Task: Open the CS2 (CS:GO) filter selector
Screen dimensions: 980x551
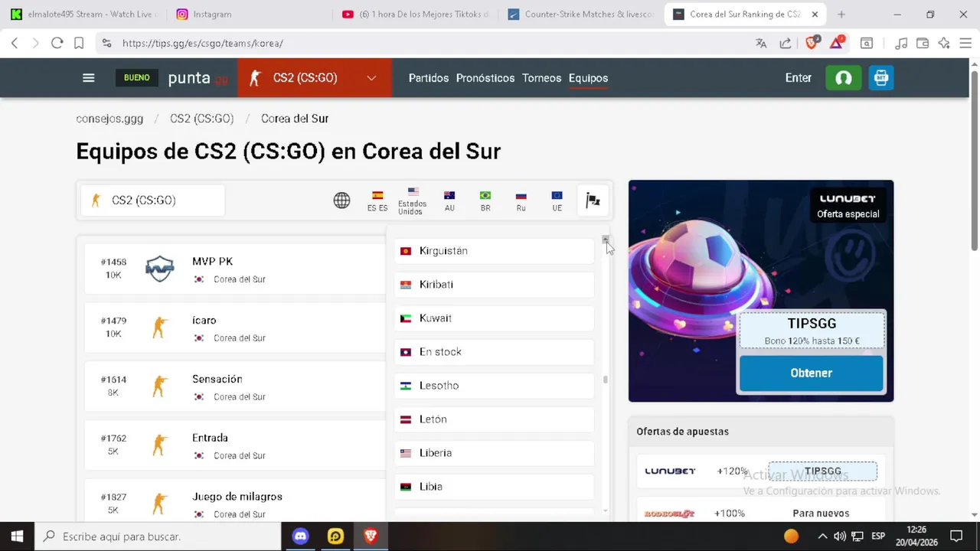Action: 152,201
